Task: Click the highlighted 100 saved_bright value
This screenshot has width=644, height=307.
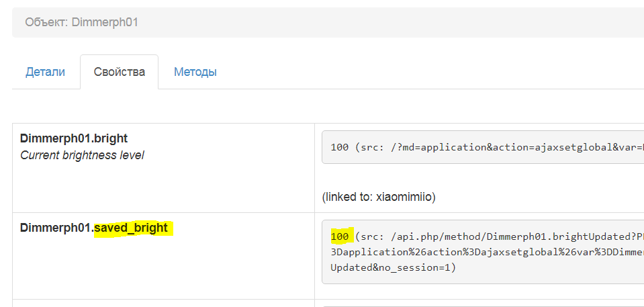Action: [339, 237]
